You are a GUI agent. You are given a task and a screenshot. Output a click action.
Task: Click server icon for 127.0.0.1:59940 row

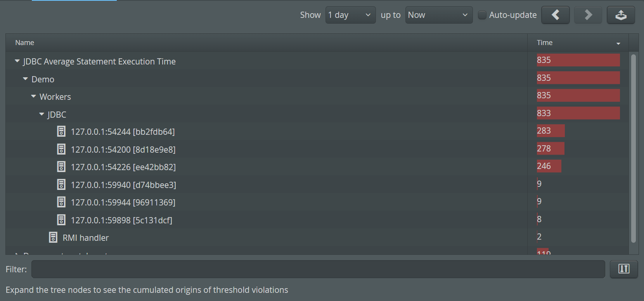point(61,184)
